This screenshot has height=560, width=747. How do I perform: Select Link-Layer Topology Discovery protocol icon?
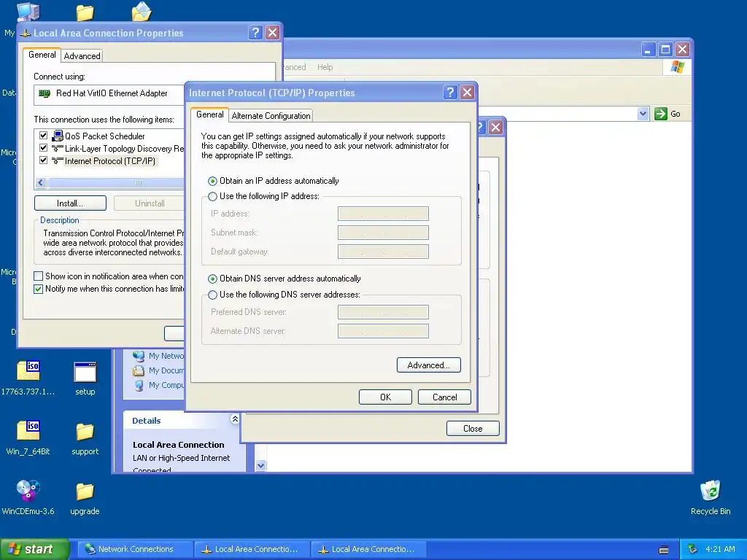point(58,148)
